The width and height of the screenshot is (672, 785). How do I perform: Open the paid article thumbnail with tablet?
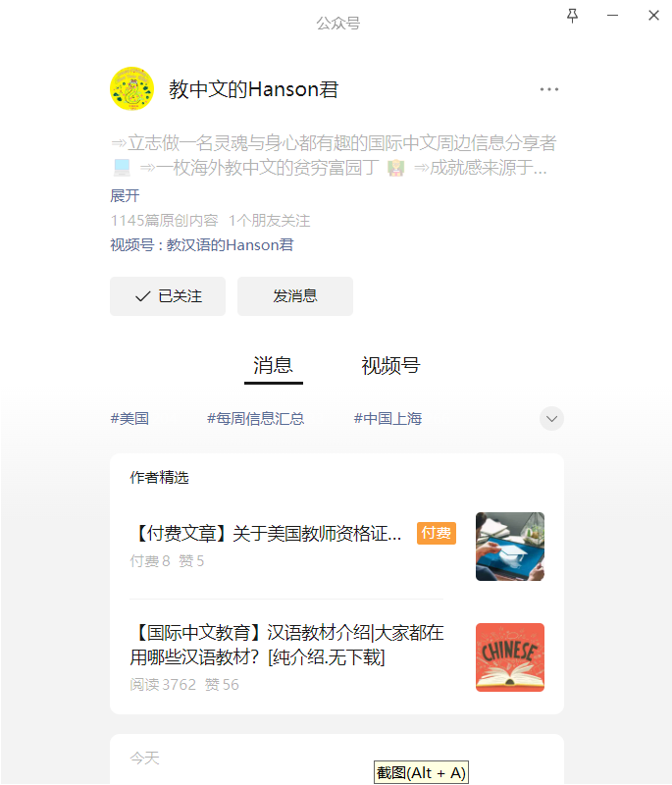click(x=510, y=547)
